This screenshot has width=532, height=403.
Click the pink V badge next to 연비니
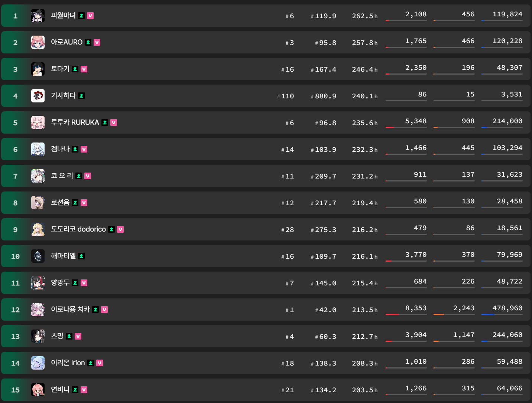84,390
